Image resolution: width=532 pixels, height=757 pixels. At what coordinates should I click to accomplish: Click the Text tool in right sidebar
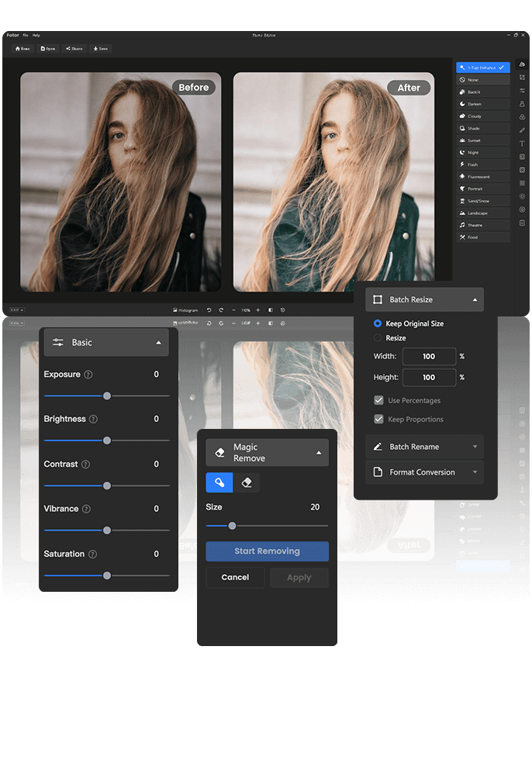point(522,143)
